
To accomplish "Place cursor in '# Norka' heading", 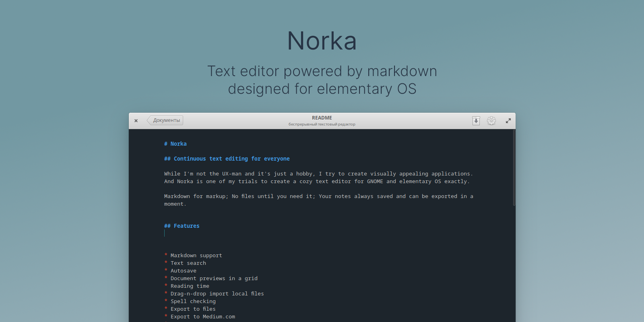I will (175, 144).
